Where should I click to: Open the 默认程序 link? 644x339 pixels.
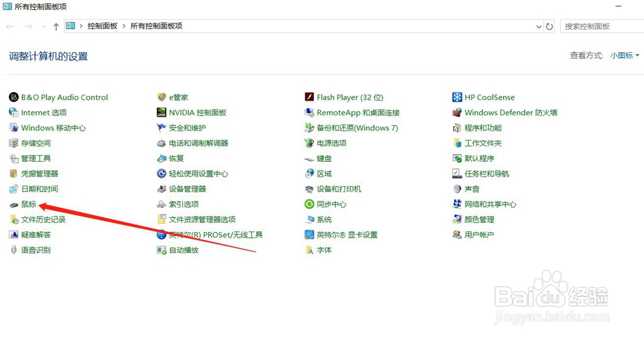pyautogui.click(x=479, y=158)
